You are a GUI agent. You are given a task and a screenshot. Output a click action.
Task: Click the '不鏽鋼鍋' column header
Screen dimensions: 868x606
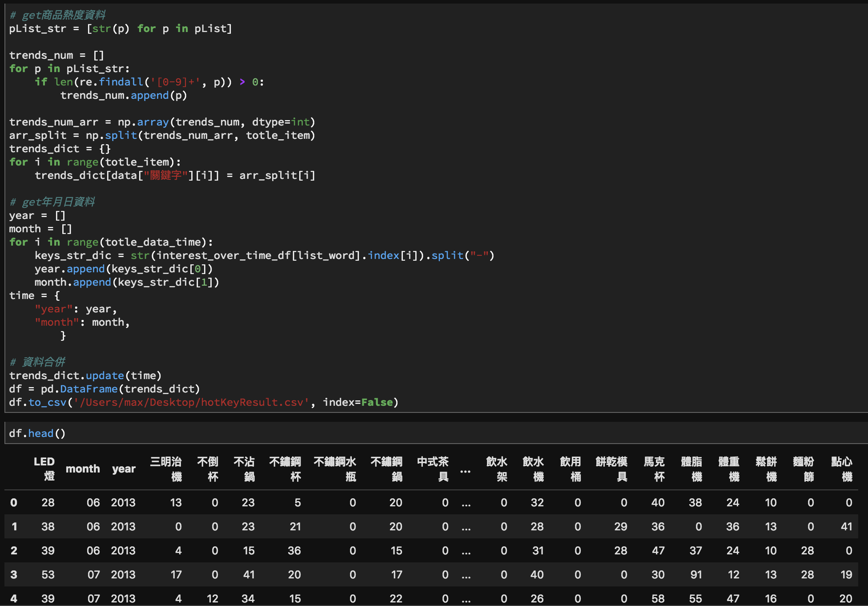[x=386, y=469]
